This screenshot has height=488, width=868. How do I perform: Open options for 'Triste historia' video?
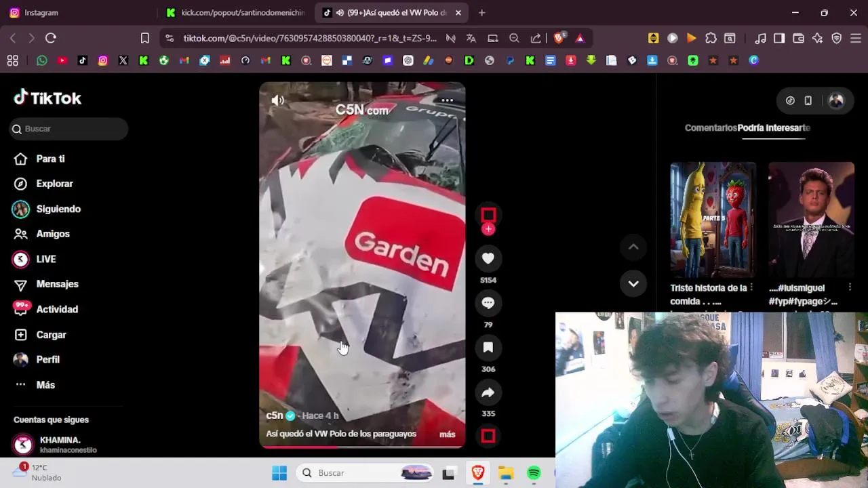751,288
